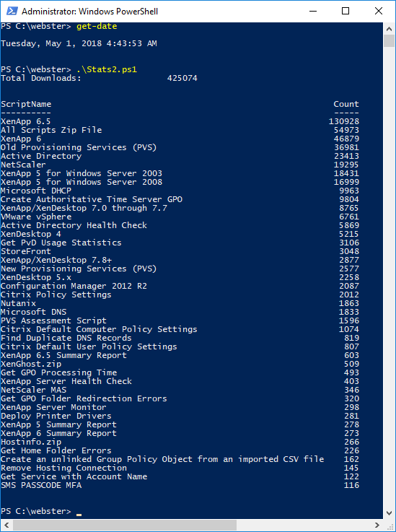Click the Total Downloads value 425074
The height and width of the screenshot is (532, 396).
pyautogui.click(x=182, y=79)
